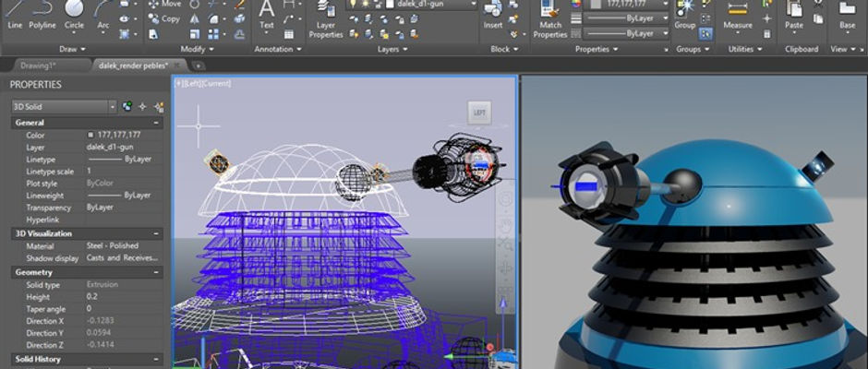
Task: Click the LEFT face of ViewCube
Action: 479,113
